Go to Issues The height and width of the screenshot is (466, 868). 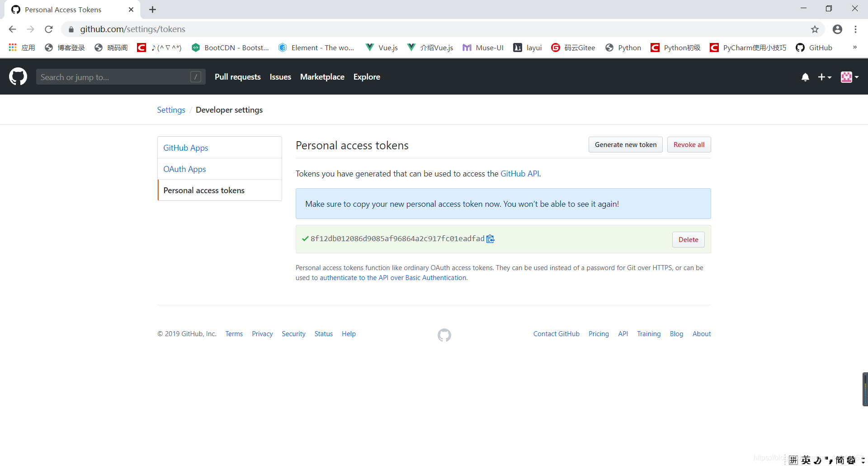click(x=280, y=77)
